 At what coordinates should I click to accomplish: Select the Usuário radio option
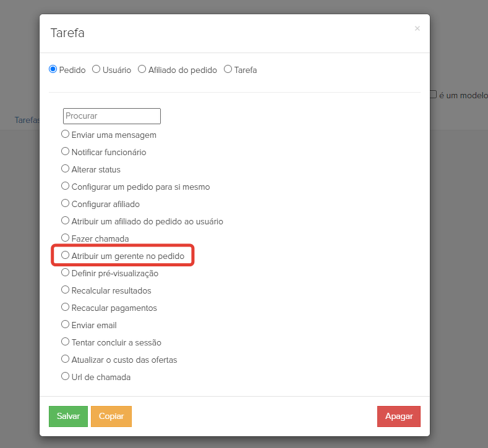click(96, 70)
